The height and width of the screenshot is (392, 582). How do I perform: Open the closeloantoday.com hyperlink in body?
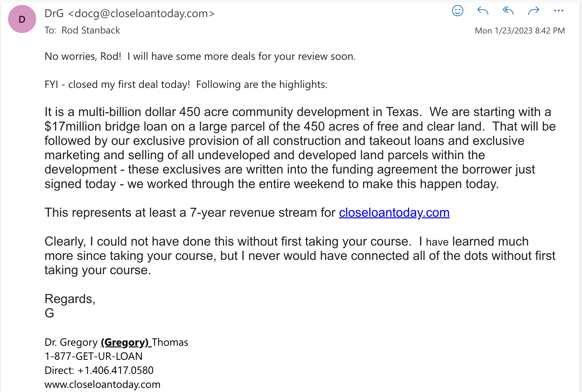(394, 213)
